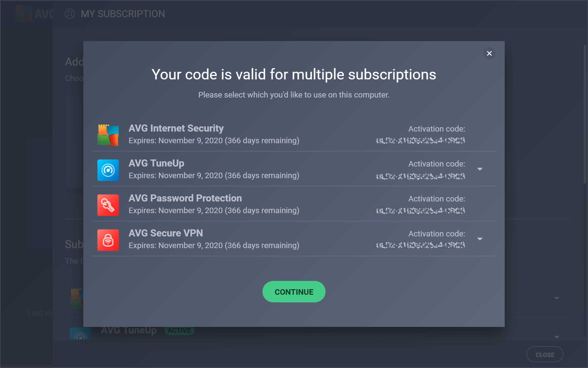Viewport: 588px width, 368px height.
Task: Click the AVG TuneUp circular app icon
Action: [x=108, y=170]
